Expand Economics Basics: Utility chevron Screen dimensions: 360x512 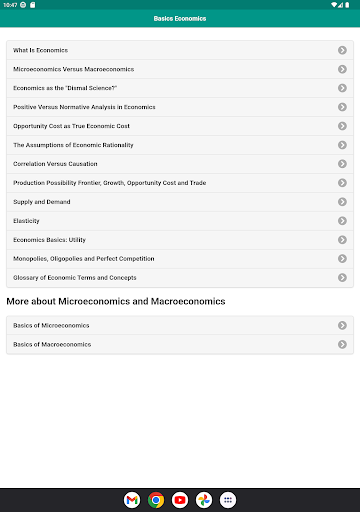[342, 240]
